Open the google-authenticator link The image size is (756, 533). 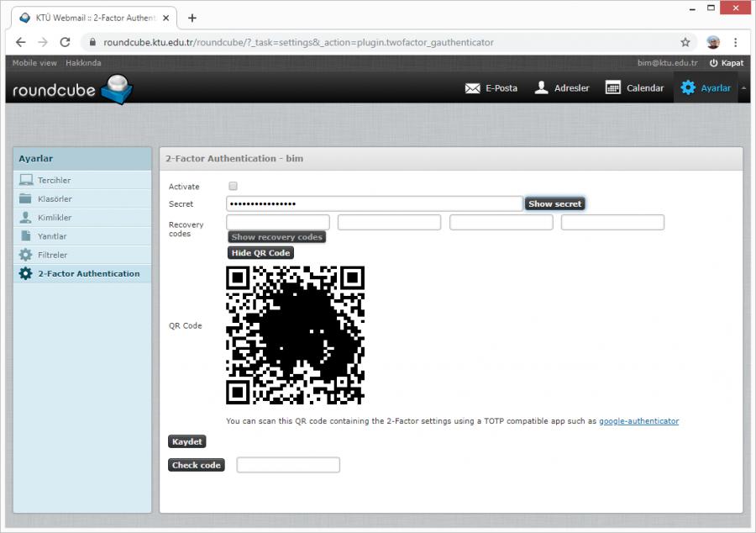[639, 421]
